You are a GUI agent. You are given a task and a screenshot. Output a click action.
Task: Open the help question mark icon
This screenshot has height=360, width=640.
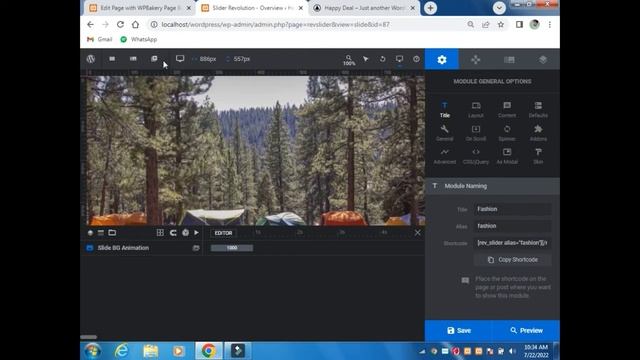[416, 59]
